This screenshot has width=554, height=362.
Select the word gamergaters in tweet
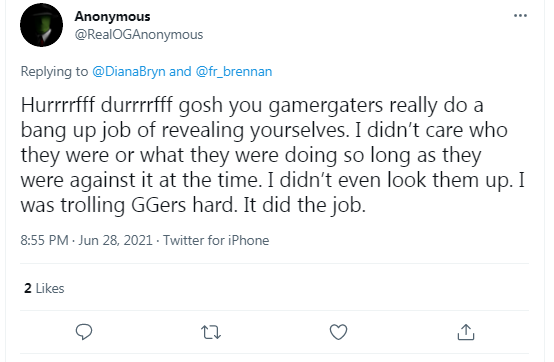coord(325,106)
